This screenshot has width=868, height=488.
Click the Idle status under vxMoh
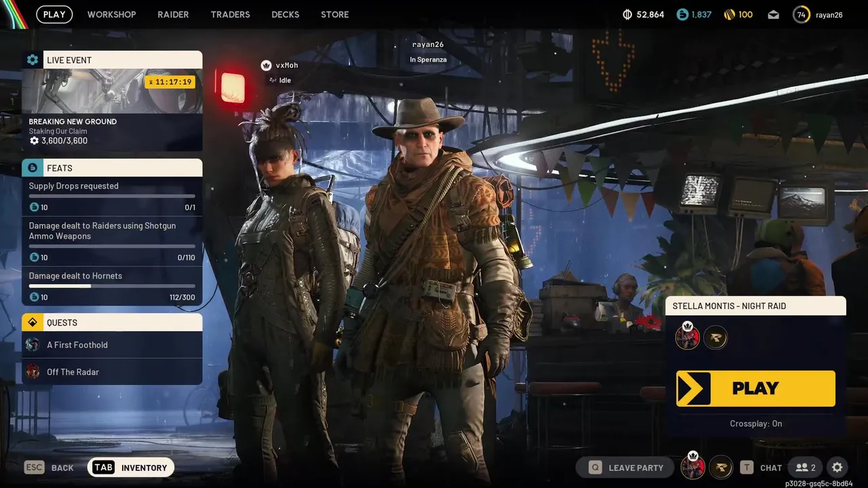[285, 80]
